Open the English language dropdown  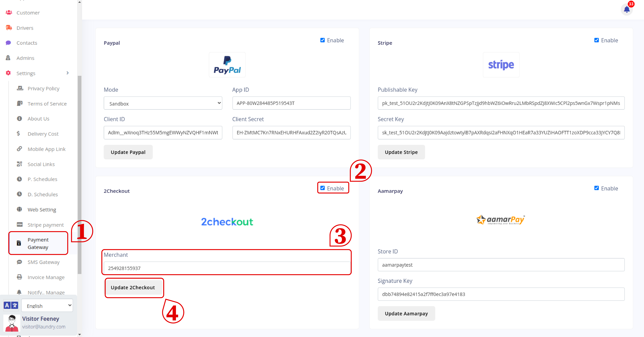pyautogui.click(x=47, y=305)
